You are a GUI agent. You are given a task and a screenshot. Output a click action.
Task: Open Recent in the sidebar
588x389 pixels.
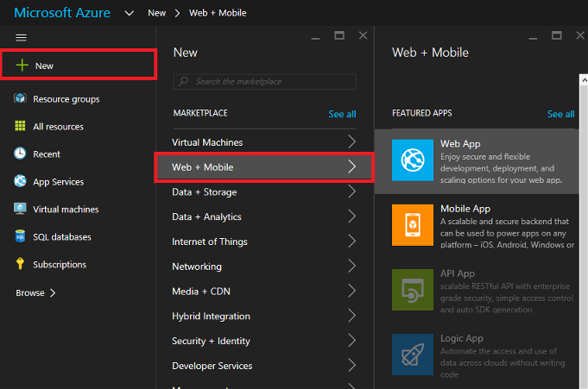47,154
